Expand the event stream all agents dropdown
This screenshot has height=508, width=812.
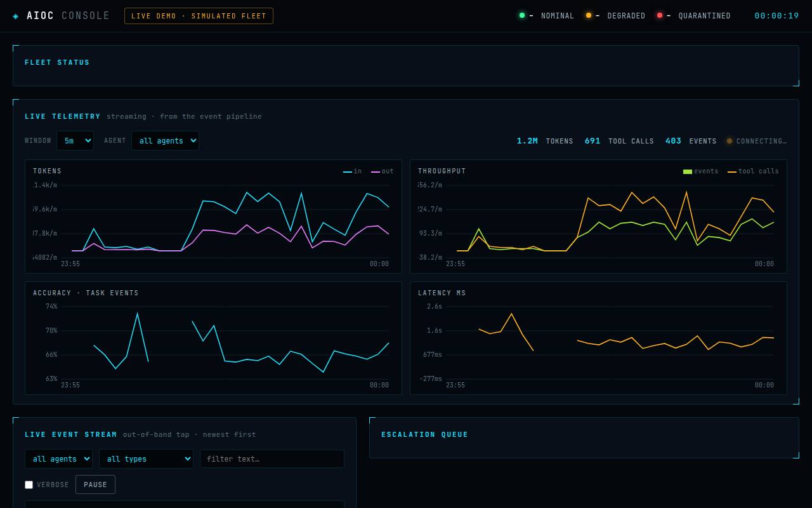click(58, 459)
